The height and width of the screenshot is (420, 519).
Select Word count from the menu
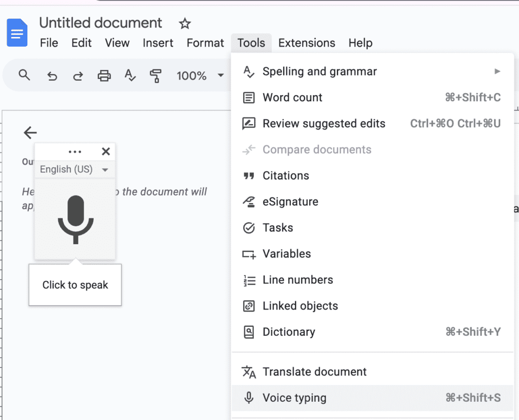click(292, 97)
